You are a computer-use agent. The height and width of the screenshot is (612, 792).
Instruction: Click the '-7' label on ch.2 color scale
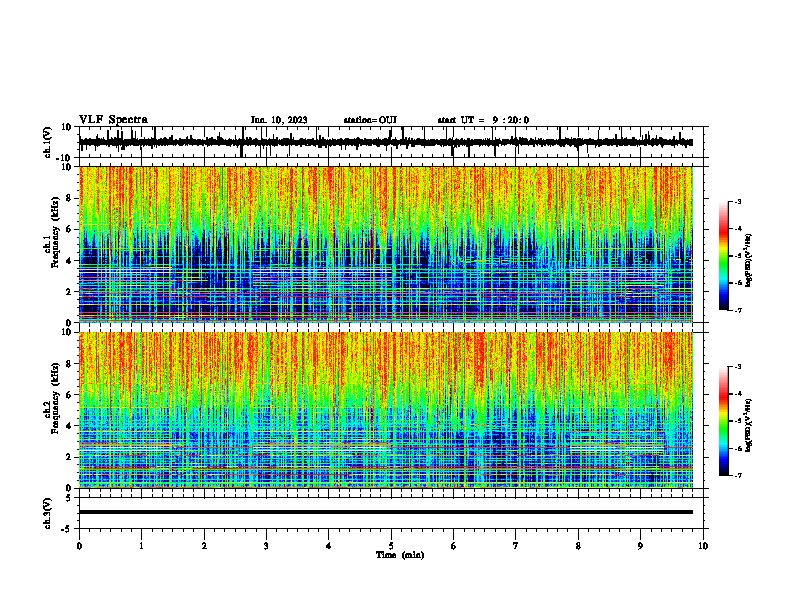tap(738, 476)
